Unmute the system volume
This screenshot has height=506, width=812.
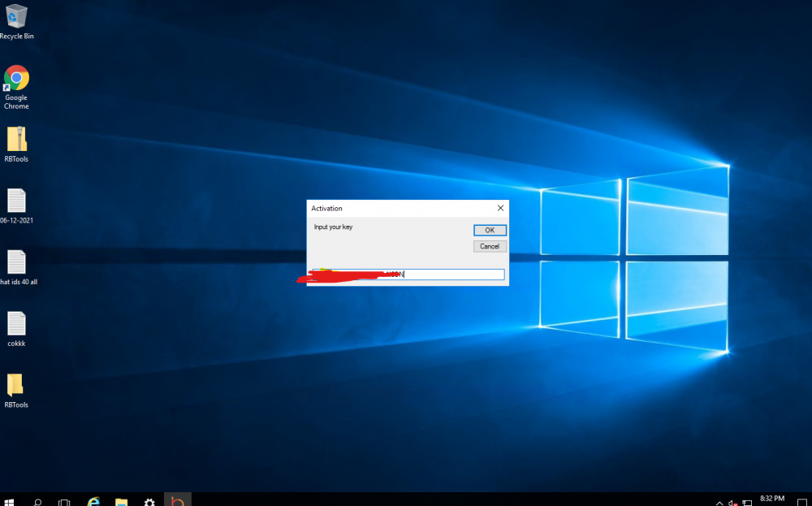point(734,500)
